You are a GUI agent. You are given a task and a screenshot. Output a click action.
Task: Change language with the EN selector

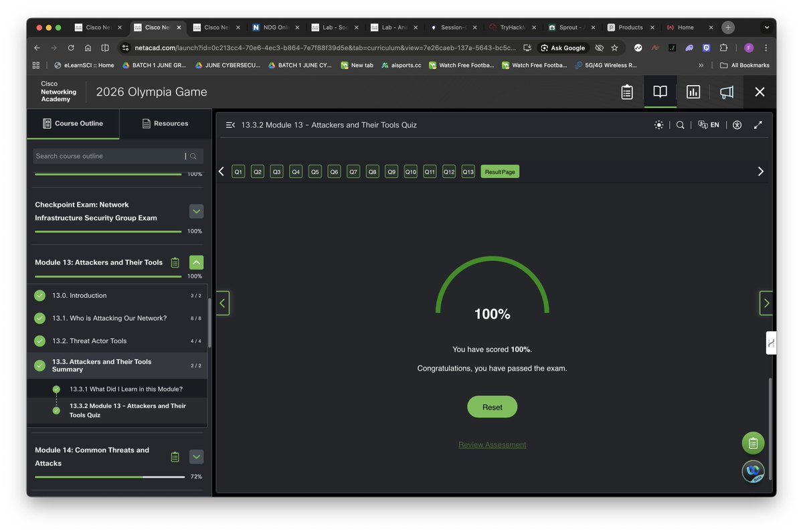(x=709, y=125)
